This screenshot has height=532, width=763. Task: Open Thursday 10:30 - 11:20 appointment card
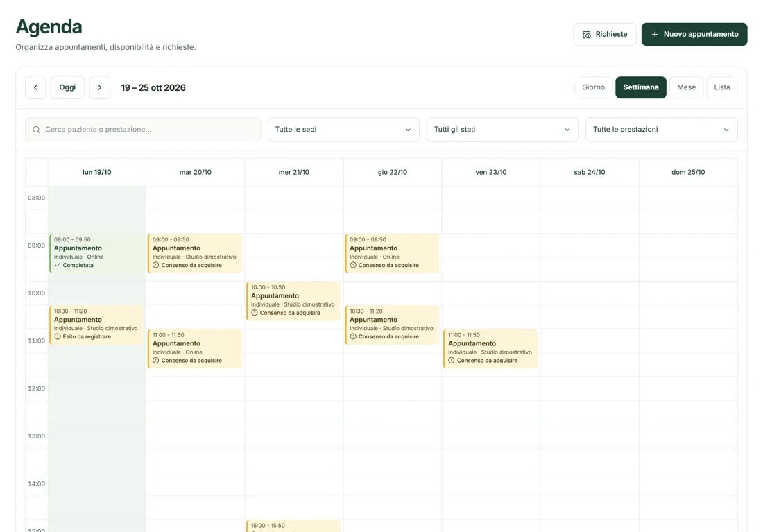[392, 325]
